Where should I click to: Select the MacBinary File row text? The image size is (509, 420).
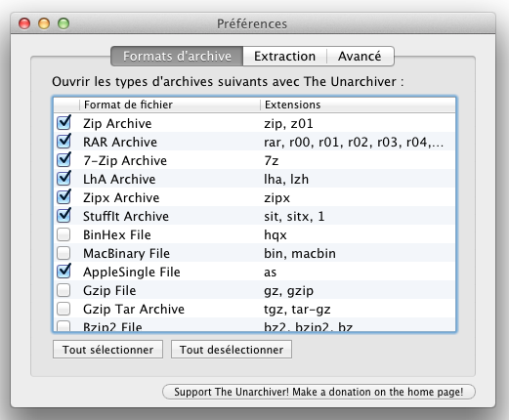click(x=126, y=254)
